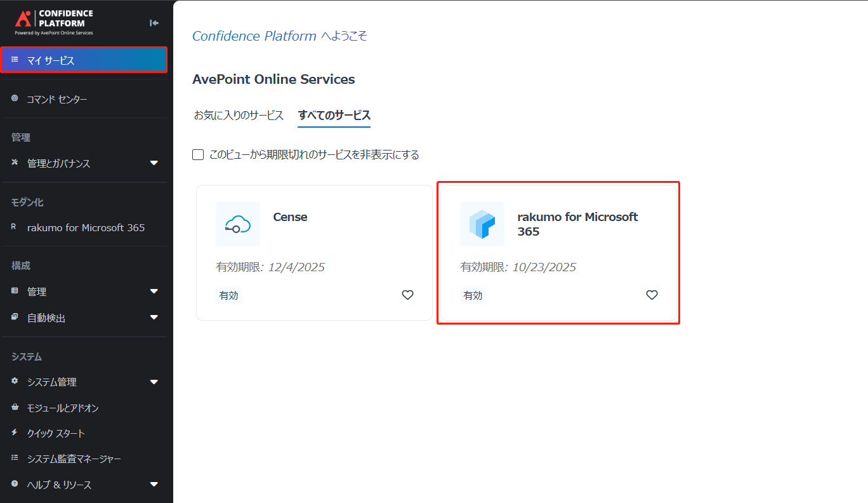Collapse the sidebar with the arrow icon
This screenshot has height=503, width=868.
[x=154, y=23]
